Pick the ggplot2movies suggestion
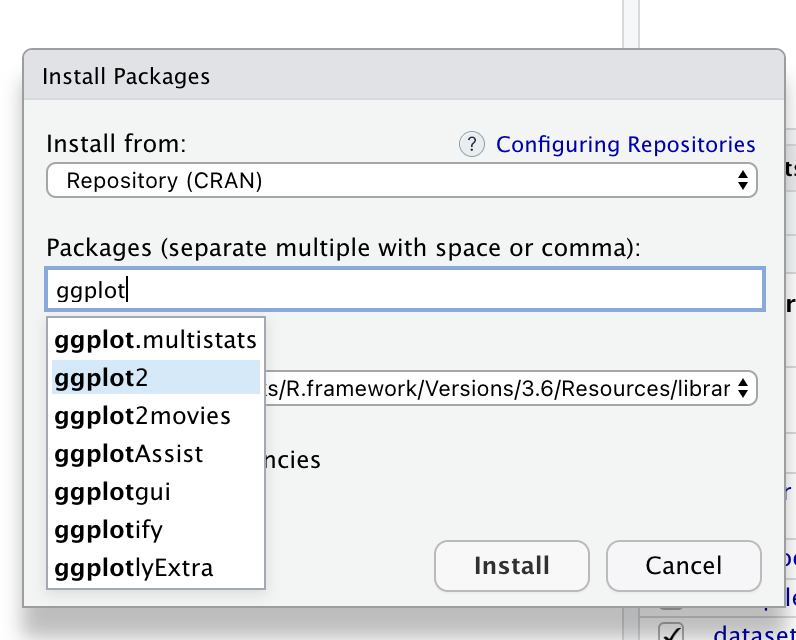This screenshot has width=796, height=640. coord(156,416)
